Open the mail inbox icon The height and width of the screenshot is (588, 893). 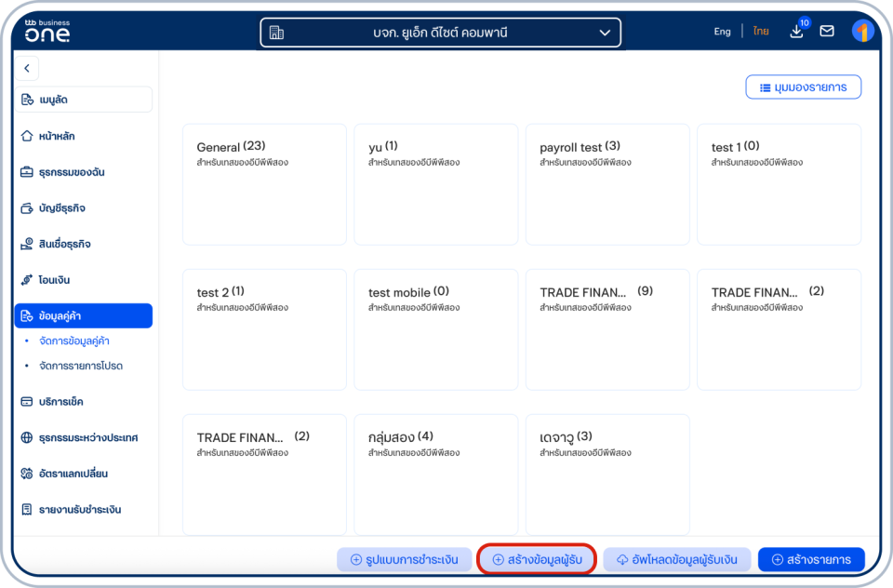[826, 32]
